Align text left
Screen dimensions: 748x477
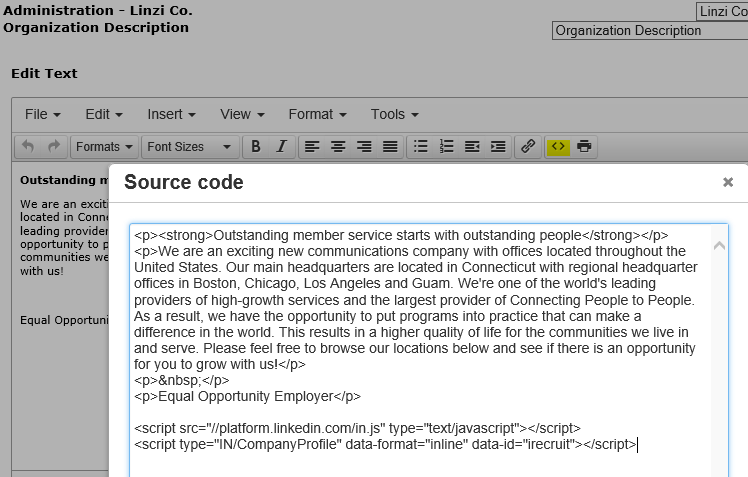[x=312, y=146]
